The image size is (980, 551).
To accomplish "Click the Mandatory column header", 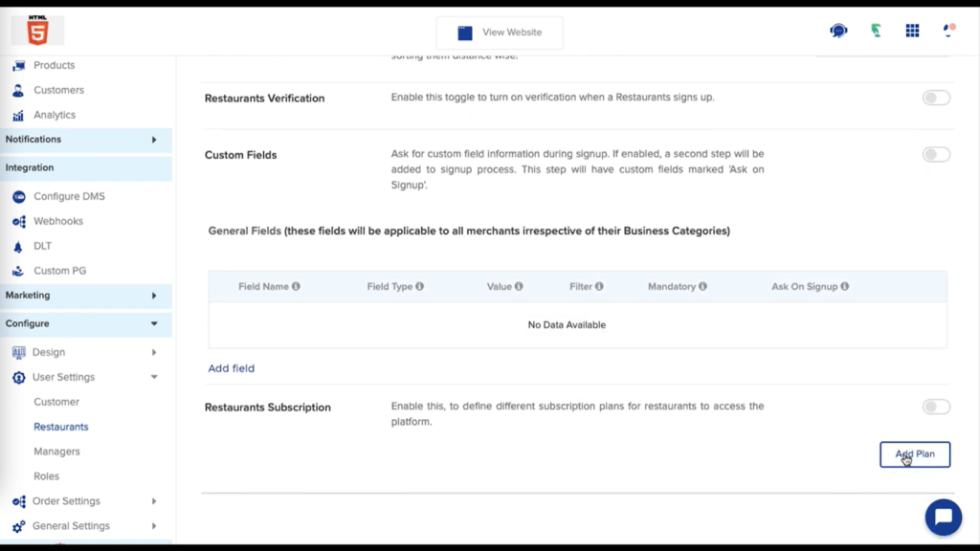I will point(671,286).
